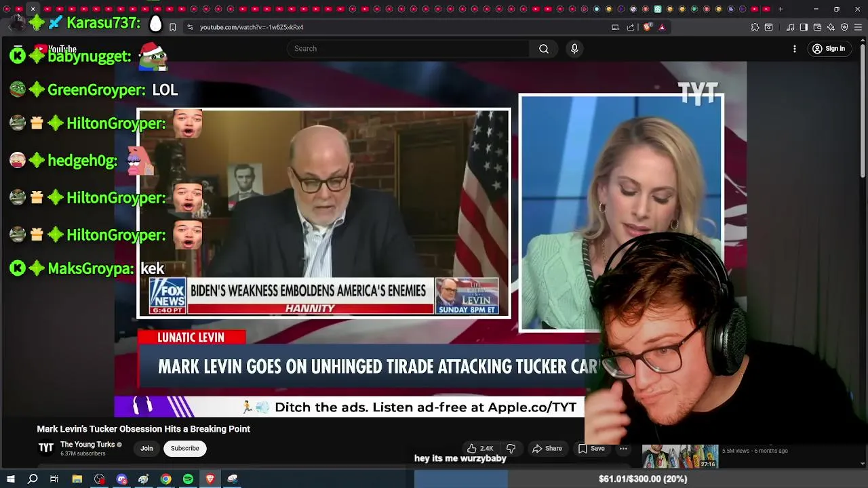Screen dimensions: 868x488
Task: Click the cast screen icon in address bar
Action: (x=615, y=27)
